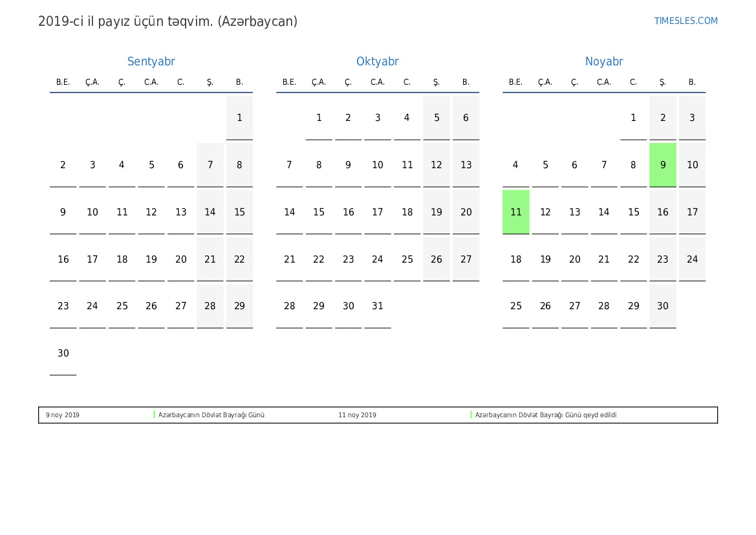Open the TIMESLES.COM link
This screenshot has width=756, height=535.
tap(686, 21)
